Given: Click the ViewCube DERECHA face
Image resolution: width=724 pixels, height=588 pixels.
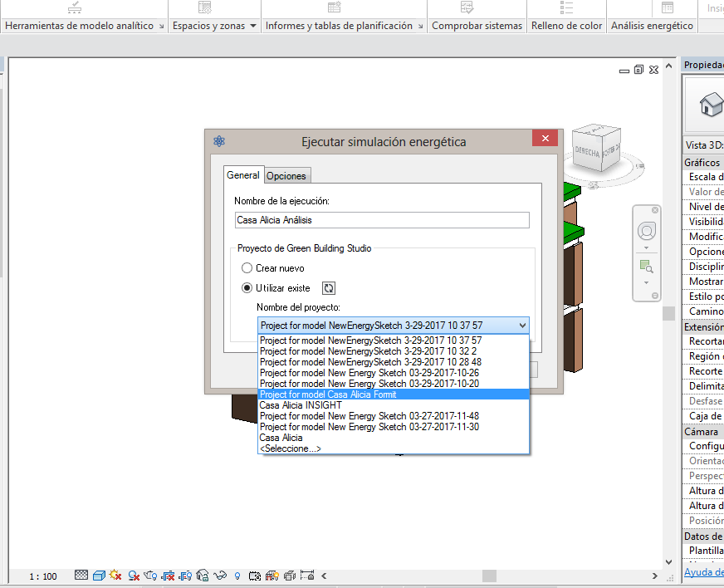Looking at the screenshot, I should 587,152.
